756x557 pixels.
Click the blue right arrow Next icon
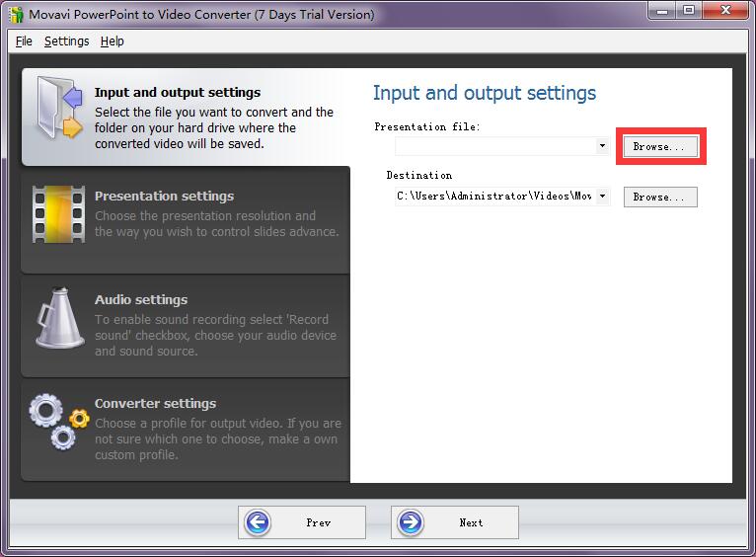(411, 522)
